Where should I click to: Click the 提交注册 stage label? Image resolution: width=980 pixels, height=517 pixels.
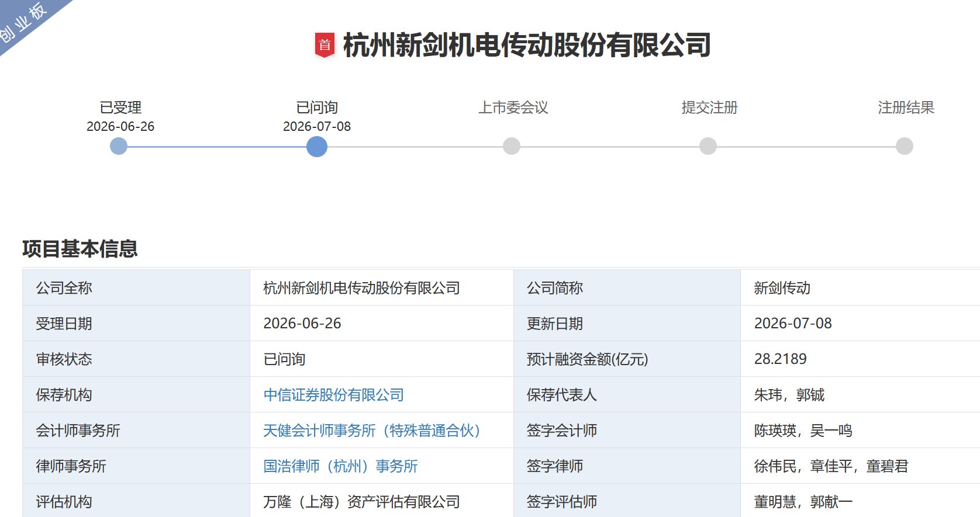point(709,107)
